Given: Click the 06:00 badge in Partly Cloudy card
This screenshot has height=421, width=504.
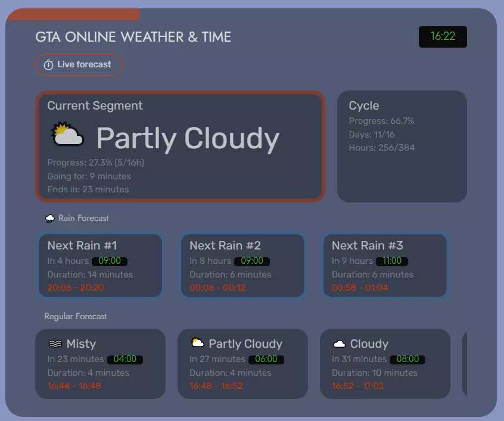Looking at the screenshot, I should tap(266, 359).
